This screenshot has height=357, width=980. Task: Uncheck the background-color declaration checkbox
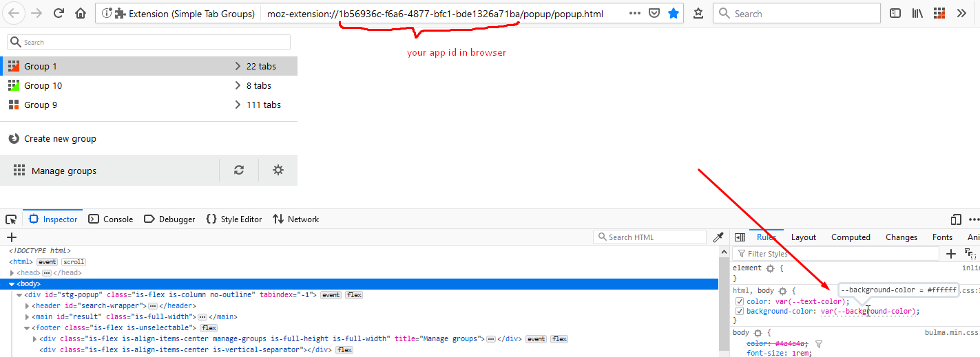[x=740, y=312]
